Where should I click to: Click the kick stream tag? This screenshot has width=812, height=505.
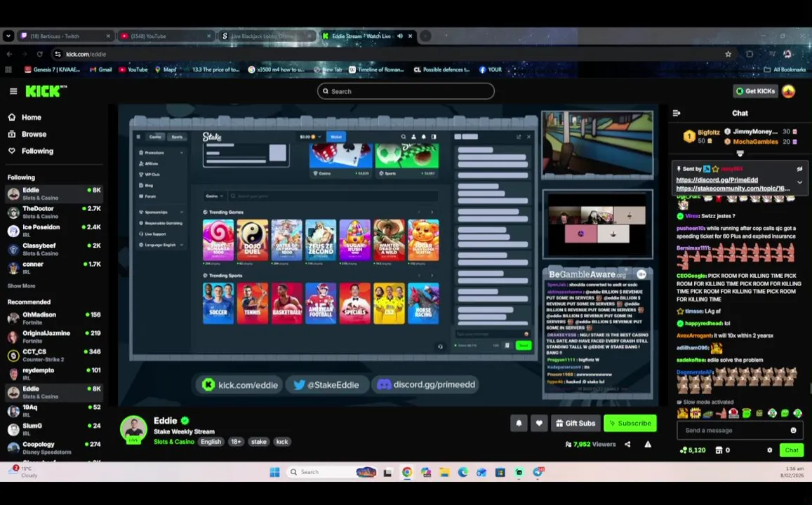(x=281, y=442)
